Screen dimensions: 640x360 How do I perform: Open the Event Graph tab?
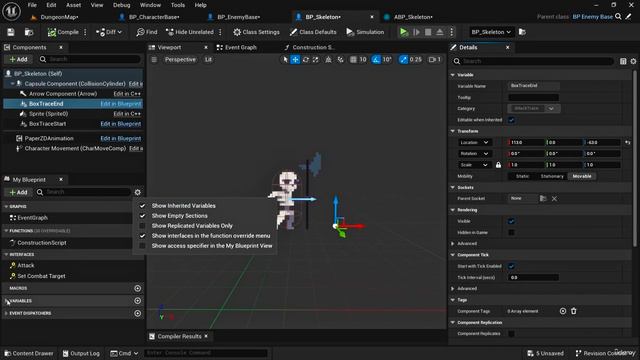[237, 47]
